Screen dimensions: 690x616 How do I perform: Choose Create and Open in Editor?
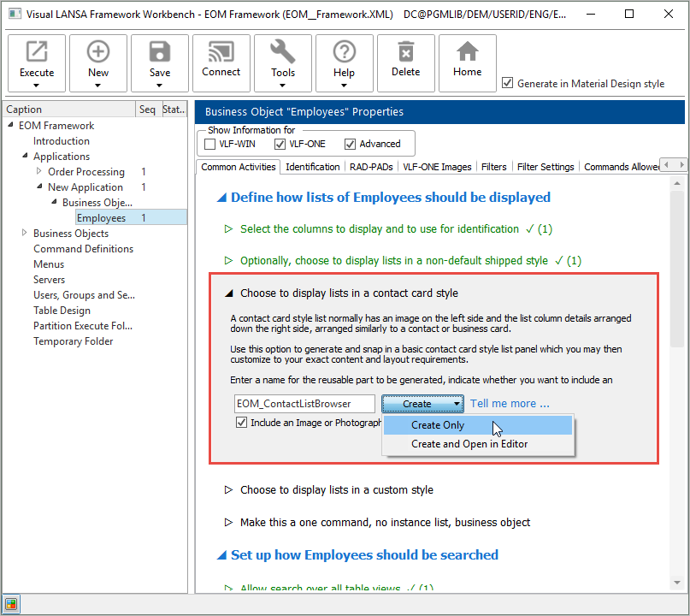pos(477,444)
